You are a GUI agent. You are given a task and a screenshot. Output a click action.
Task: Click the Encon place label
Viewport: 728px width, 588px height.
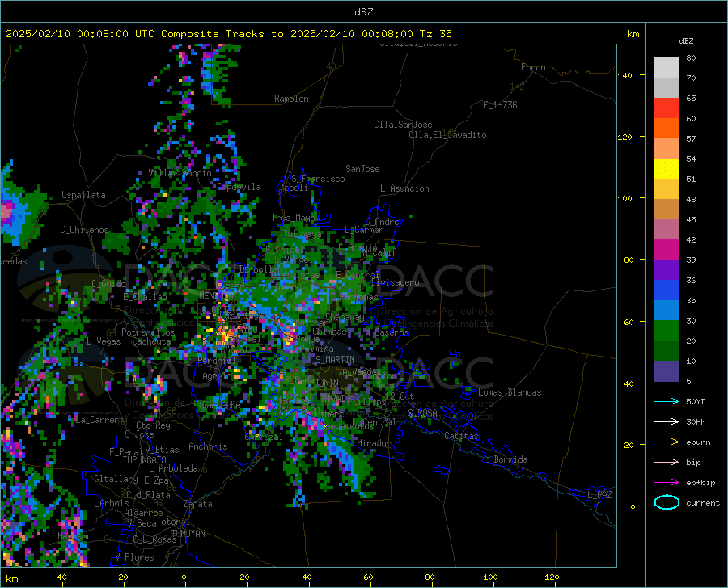click(x=533, y=67)
